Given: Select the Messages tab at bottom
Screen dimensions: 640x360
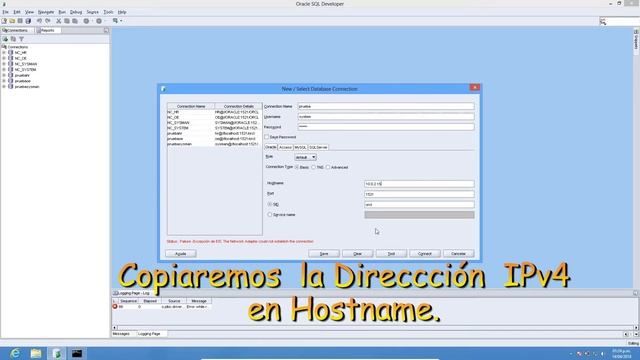Looking at the screenshot, I should [121, 334].
